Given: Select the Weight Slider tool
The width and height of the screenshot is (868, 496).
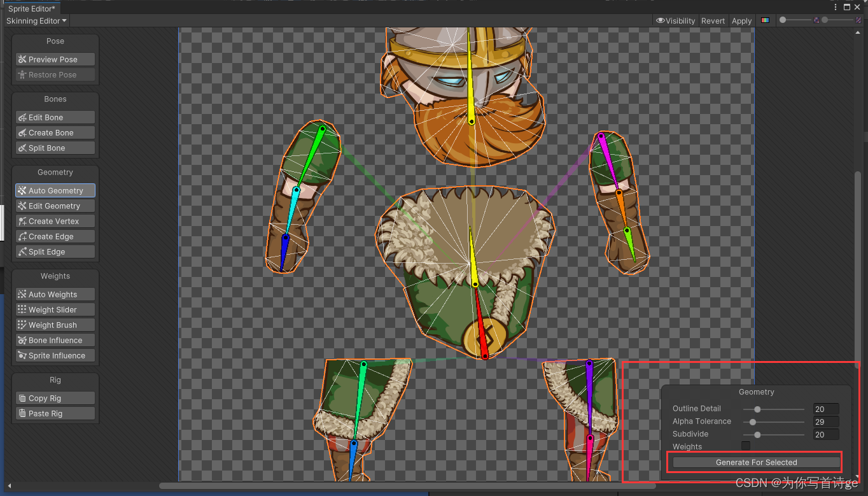Looking at the screenshot, I should 55,309.
